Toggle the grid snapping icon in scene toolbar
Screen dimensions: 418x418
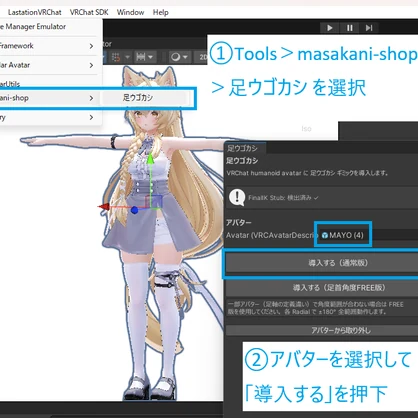tap(116, 57)
